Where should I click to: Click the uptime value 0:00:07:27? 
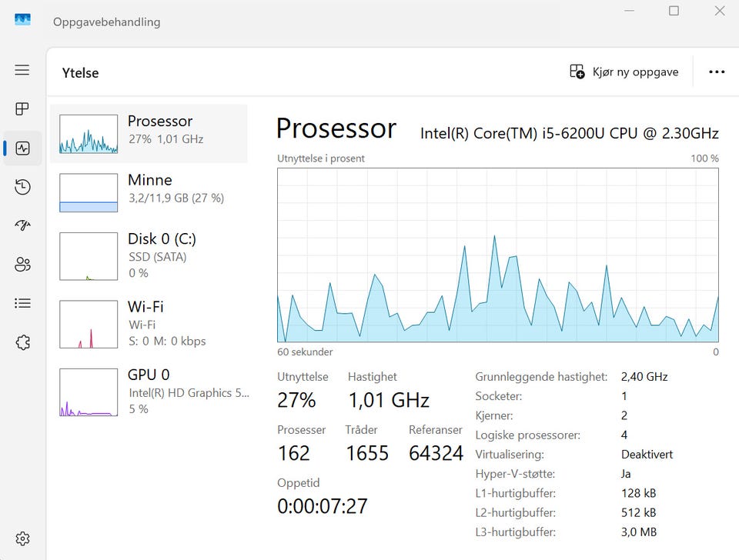[x=323, y=506]
